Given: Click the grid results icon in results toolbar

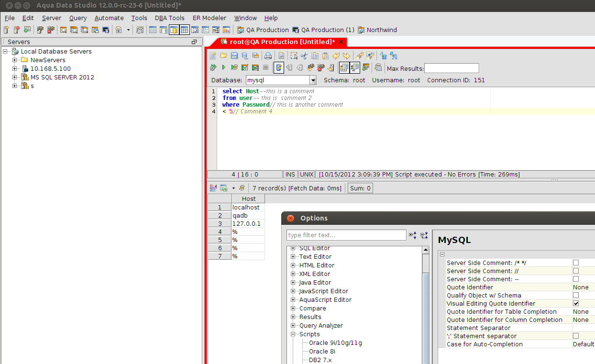Looking at the screenshot, I should [213, 188].
